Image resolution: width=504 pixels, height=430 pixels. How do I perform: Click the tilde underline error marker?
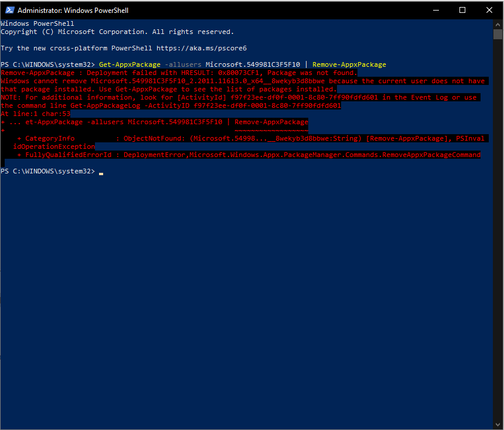[x=271, y=130]
